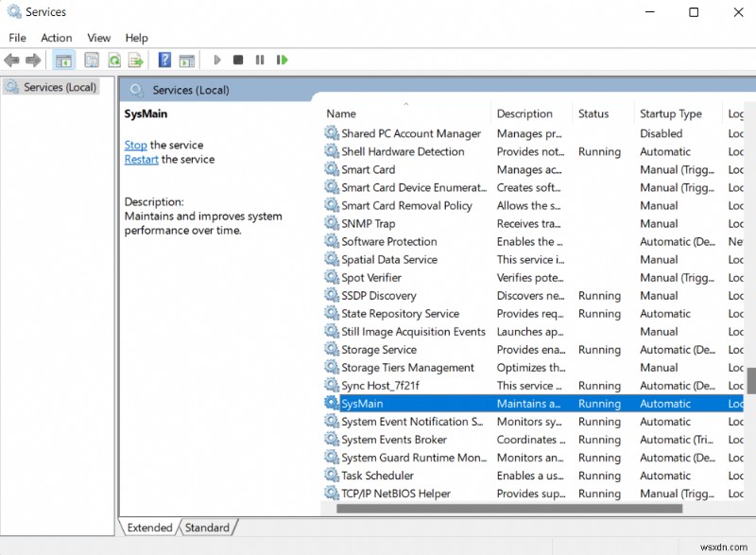Open the Action menu

pyautogui.click(x=56, y=38)
